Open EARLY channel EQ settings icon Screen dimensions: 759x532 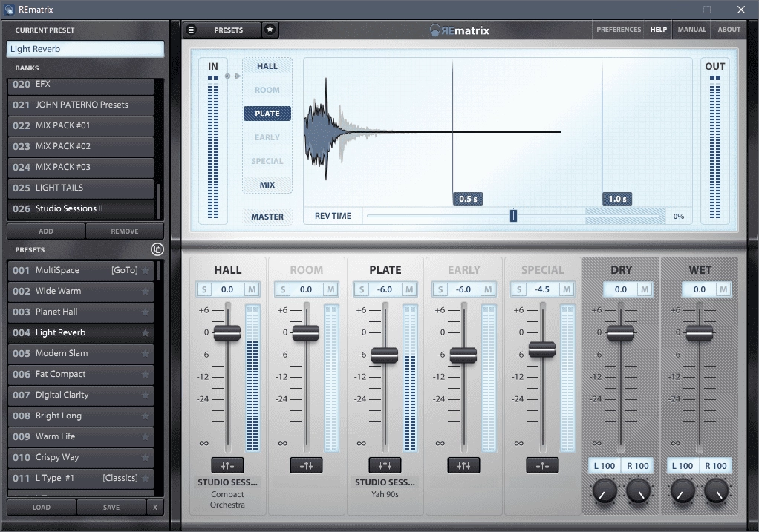[x=463, y=466]
